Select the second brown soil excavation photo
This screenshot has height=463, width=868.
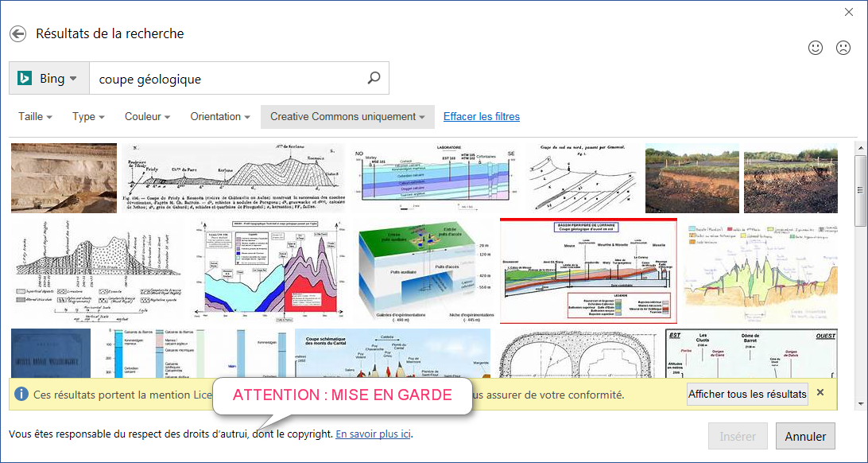point(790,177)
